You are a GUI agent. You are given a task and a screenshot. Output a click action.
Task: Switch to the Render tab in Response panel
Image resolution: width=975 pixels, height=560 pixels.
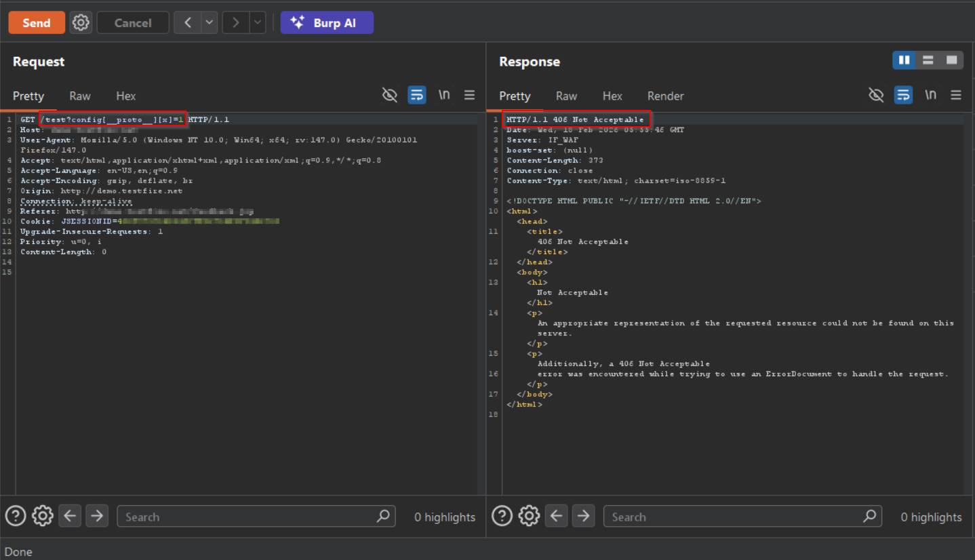point(665,96)
